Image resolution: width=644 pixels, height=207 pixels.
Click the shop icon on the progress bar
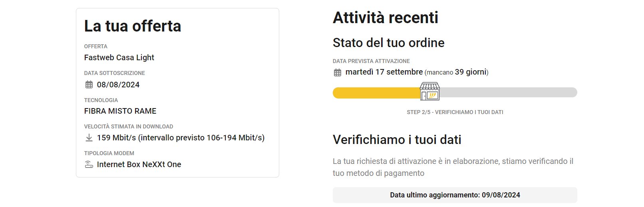pos(430,91)
